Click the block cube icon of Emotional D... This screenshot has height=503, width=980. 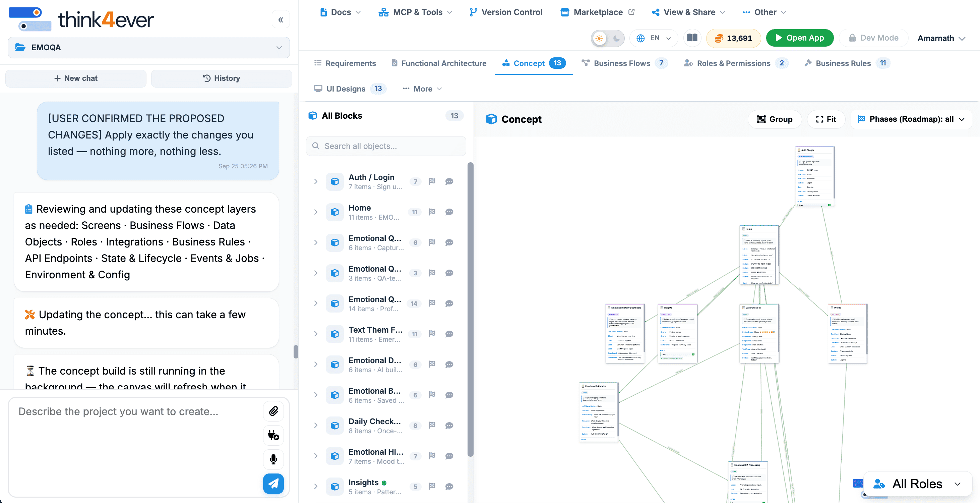(x=335, y=365)
